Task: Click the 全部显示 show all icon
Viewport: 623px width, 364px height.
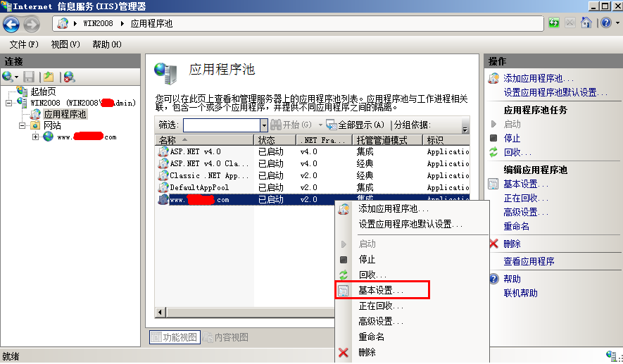Action: click(x=332, y=125)
